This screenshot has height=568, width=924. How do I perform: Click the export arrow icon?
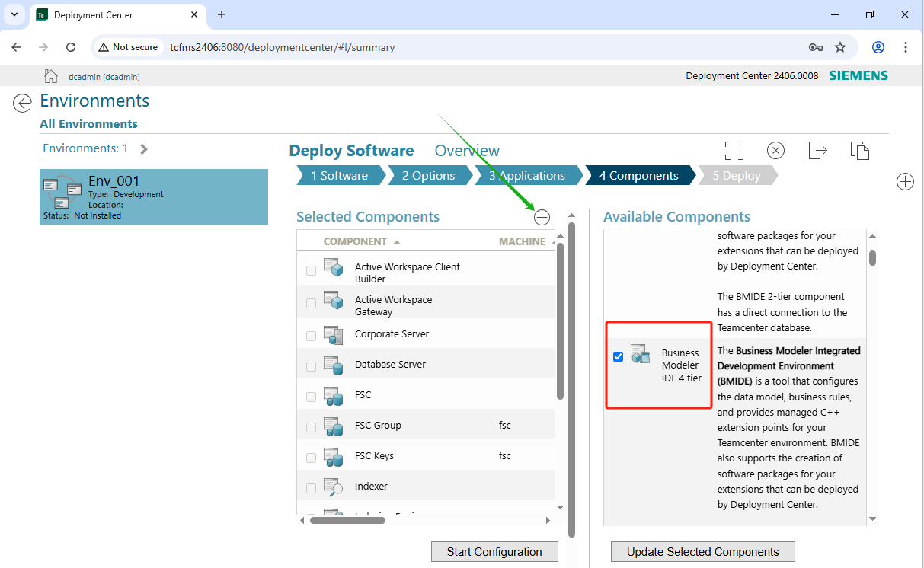coord(817,150)
